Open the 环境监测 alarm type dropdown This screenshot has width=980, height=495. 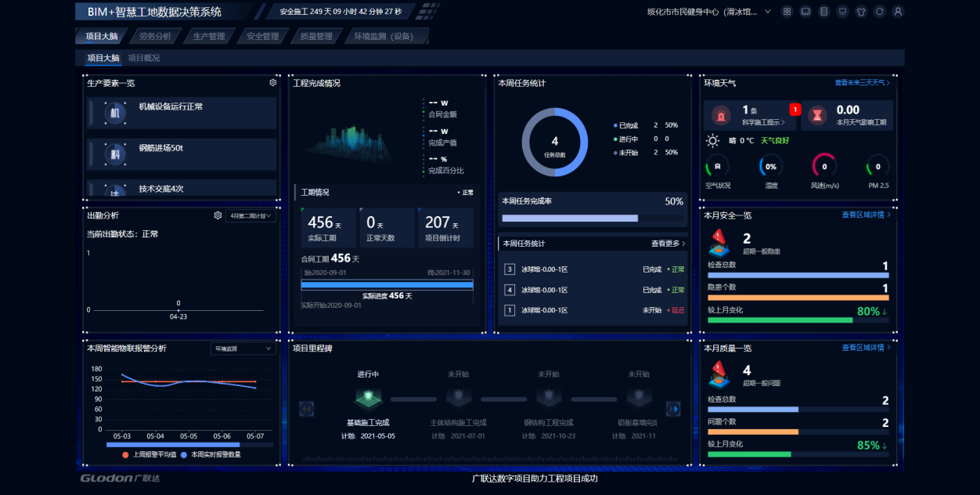tap(243, 349)
